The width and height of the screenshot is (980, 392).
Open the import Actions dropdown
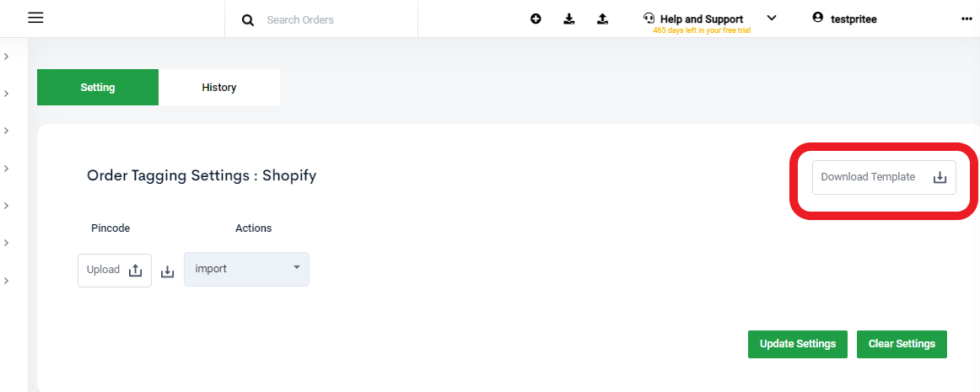coord(246,270)
